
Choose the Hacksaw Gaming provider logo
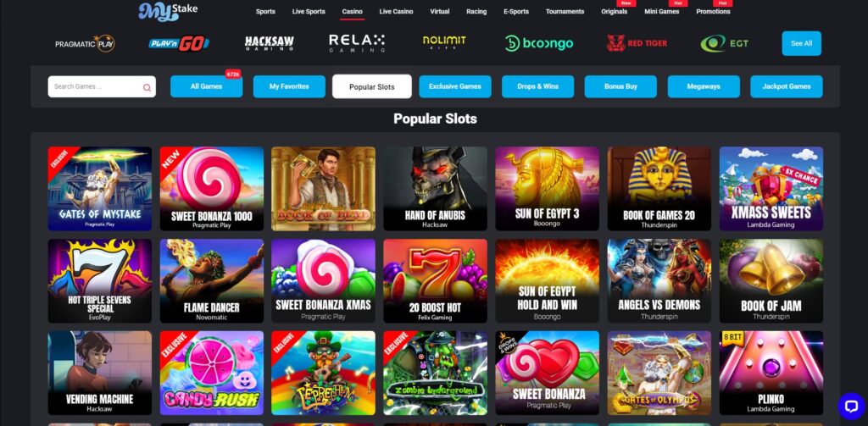(269, 43)
